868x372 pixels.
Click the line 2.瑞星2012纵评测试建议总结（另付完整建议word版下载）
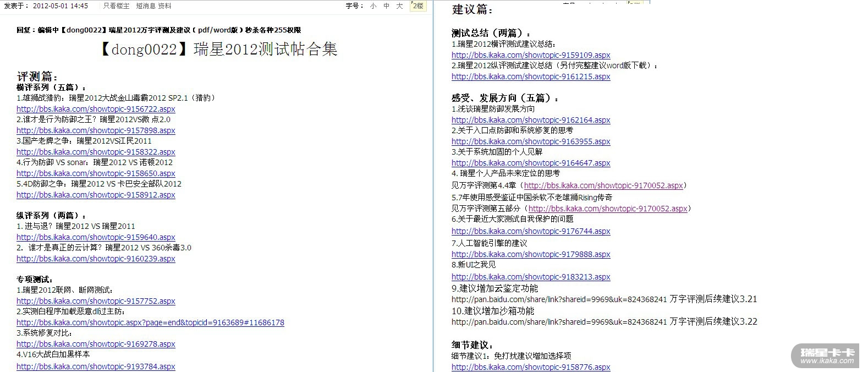pos(555,65)
